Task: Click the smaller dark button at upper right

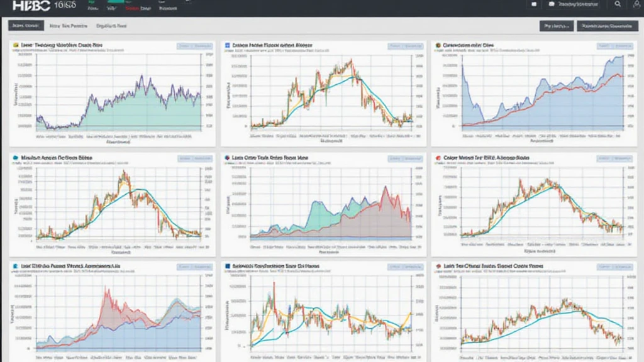Action: tap(556, 26)
